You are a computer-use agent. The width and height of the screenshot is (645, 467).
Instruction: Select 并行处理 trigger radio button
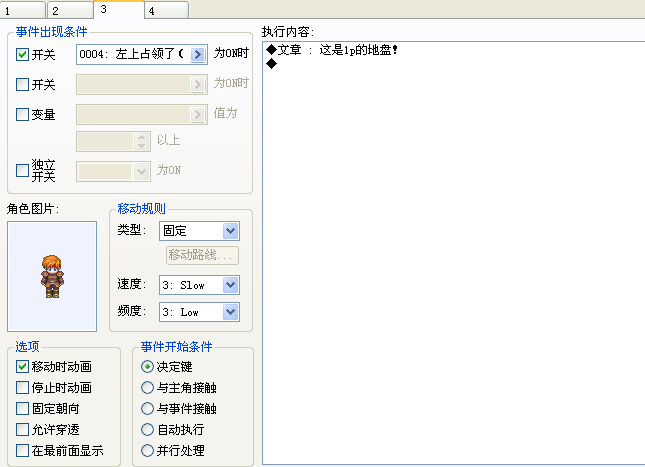click(147, 450)
